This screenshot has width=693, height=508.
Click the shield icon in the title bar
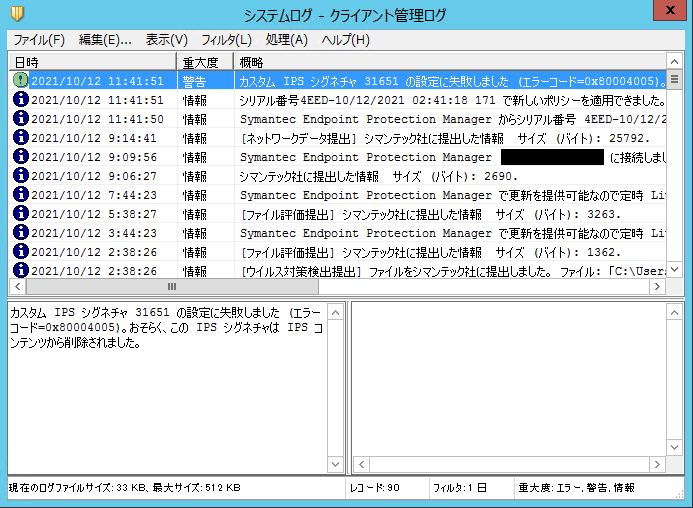17,13
